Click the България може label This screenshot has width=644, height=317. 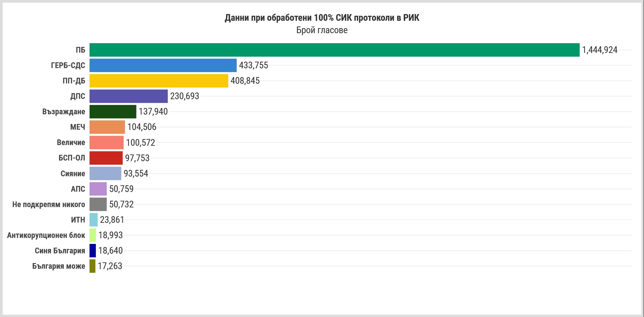(59, 266)
